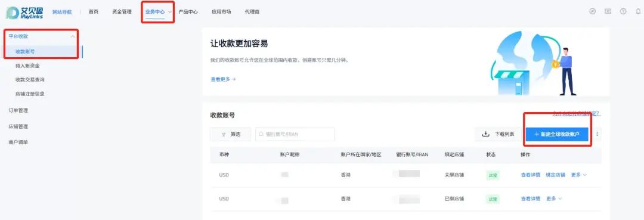Select 待入账资金 in the sidebar
The width and height of the screenshot is (644, 220).
point(27,66)
